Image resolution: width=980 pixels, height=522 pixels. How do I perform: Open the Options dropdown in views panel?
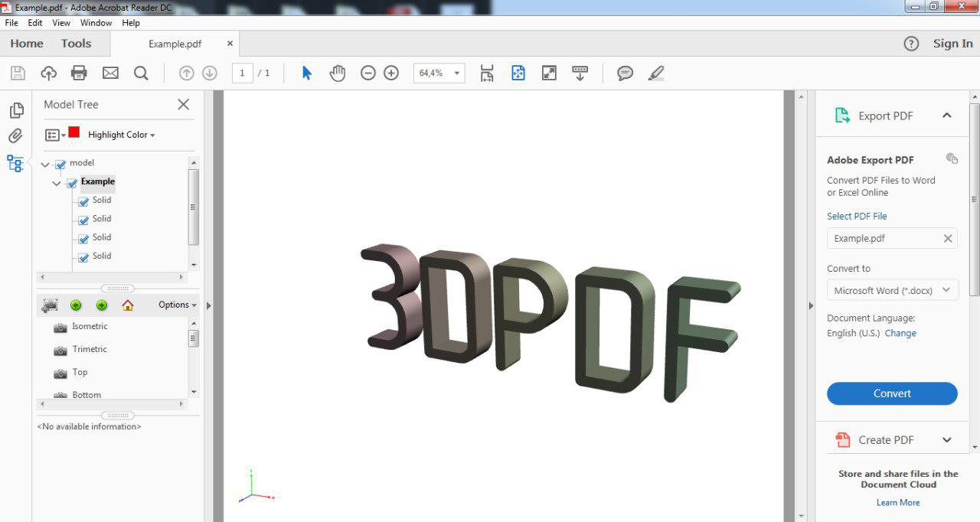point(175,305)
